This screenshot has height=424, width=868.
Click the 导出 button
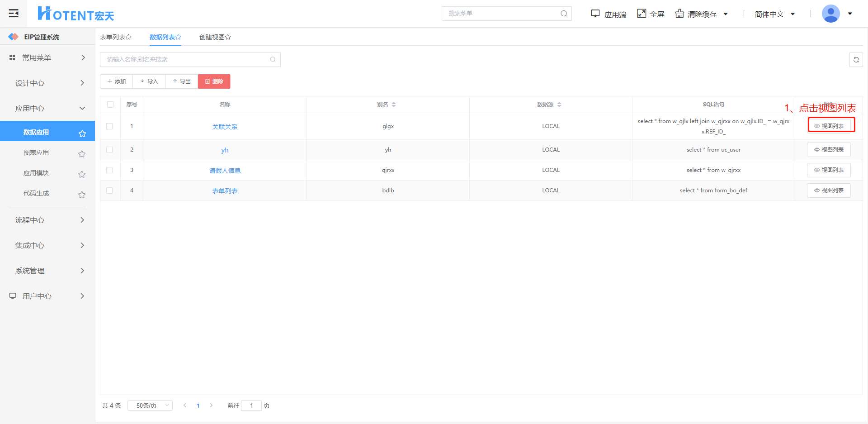click(x=181, y=81)
